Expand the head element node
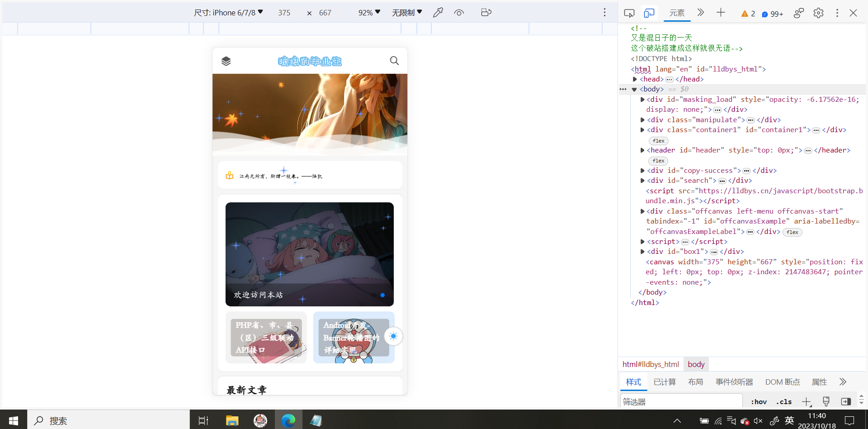Image resolution: width=868 pixels, height=429 pixels. (x=635, y=79)
